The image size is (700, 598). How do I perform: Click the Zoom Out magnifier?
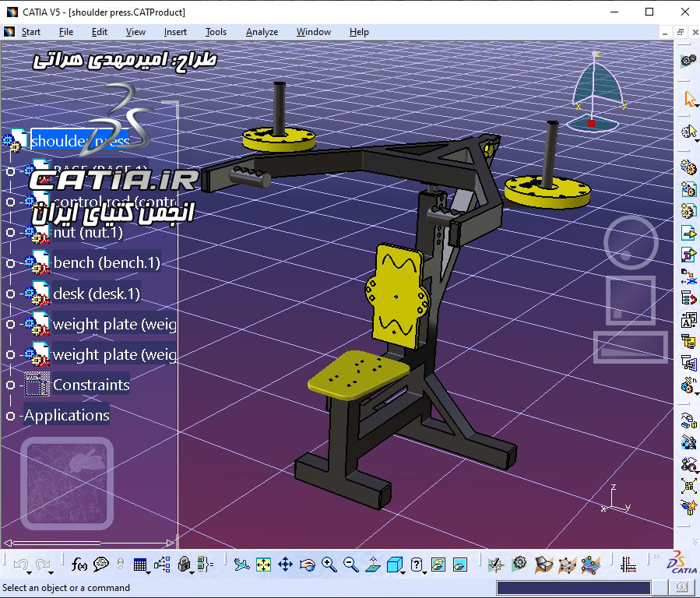click(x=351, y=565)
